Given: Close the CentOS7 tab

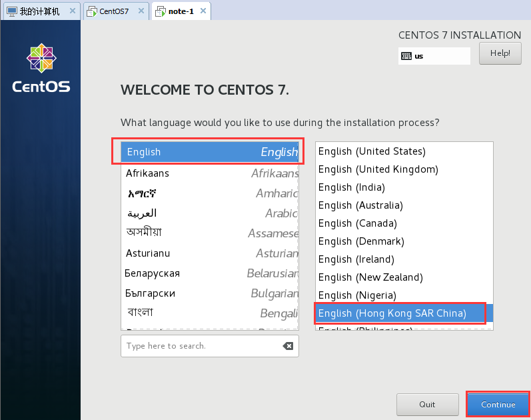Looking at the screenshot, I should tap(141, 11).
